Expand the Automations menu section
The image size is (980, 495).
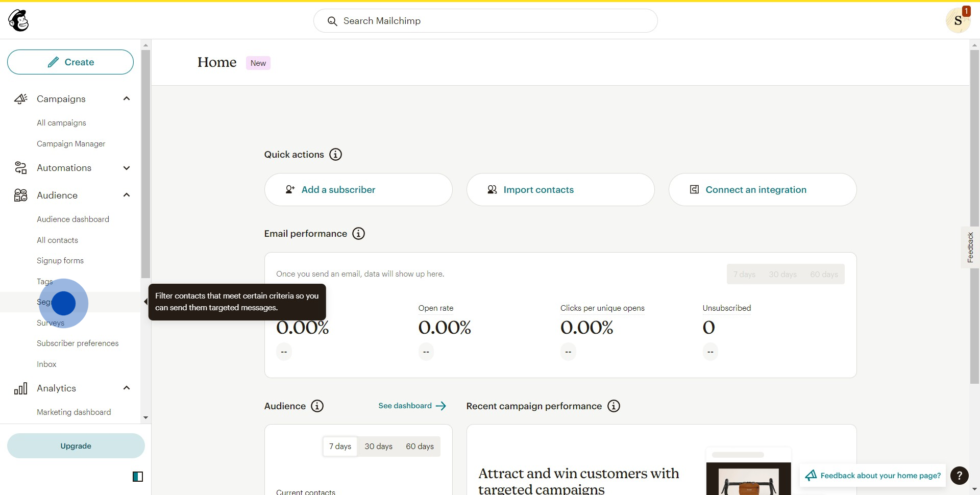[127, 168]
